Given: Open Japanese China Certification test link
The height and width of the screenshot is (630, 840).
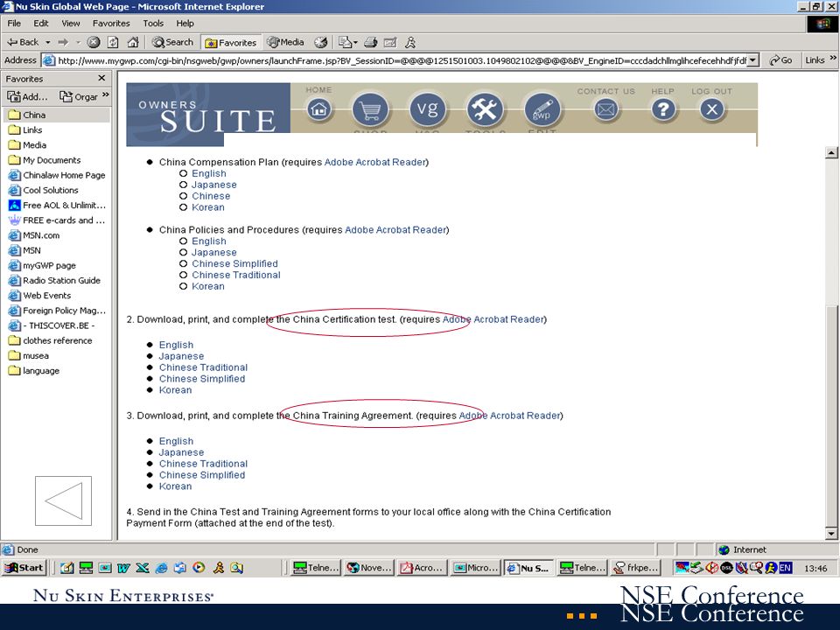Looking at the screenshot, I should pos(181,356).
